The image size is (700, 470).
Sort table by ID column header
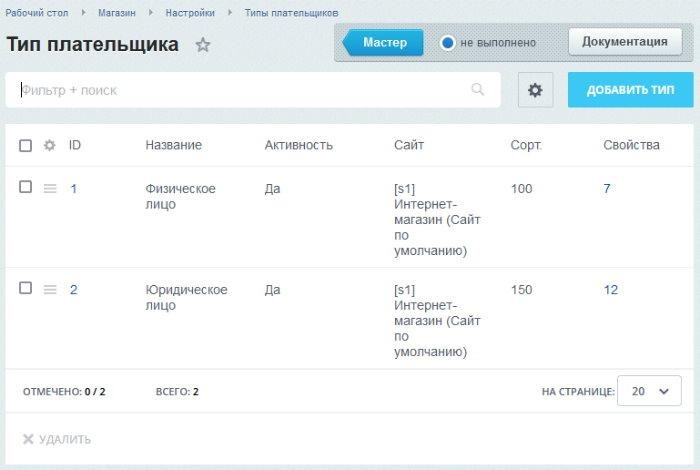pyautogui.click(x=75, y=145)
